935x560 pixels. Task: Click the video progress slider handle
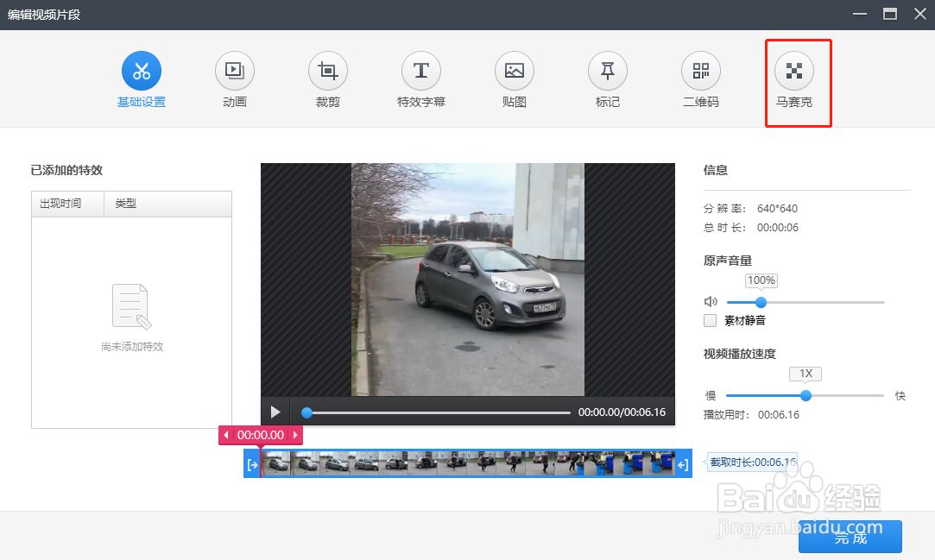click(x=306, y=412)
